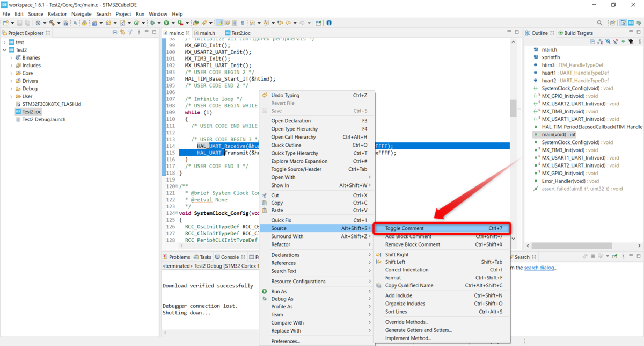The image size is (644, 346).
Task: Click the External Tools run icon
Action: (x=180, y=23)
